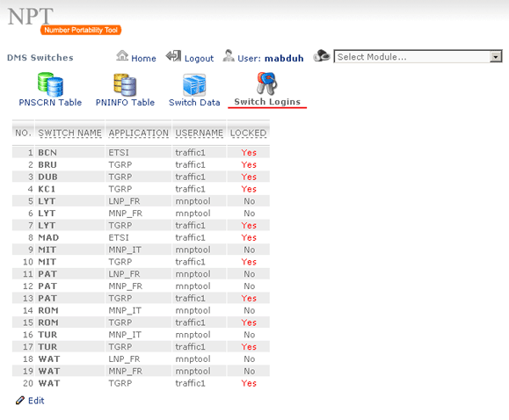
Task: Select the BCN ETSI table row
Action: coord(141,152)
